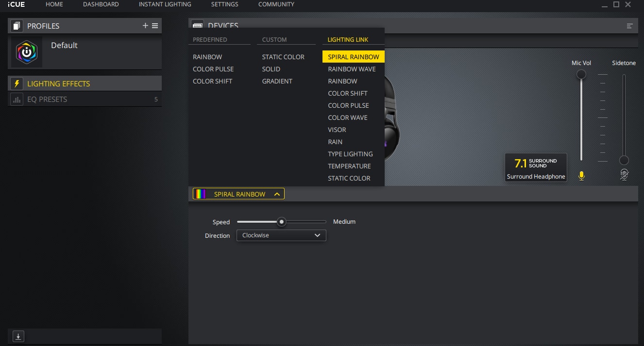Click the Profiles panel icon
The height and width of the screenshot is (346, 644).
tap(17, 26)
